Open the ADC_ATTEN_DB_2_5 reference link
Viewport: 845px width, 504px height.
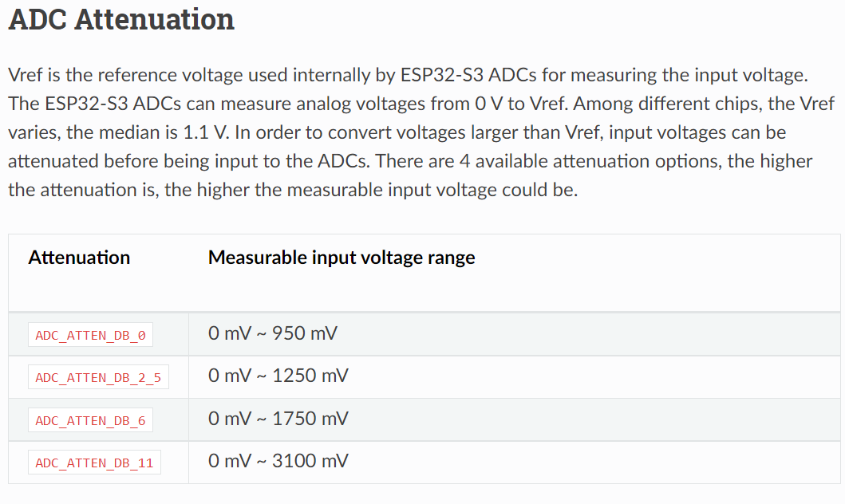(x=98, y=377)
